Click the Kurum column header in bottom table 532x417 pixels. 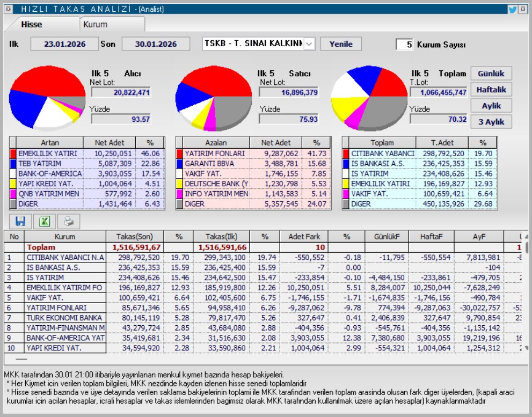tap(65, 237)
